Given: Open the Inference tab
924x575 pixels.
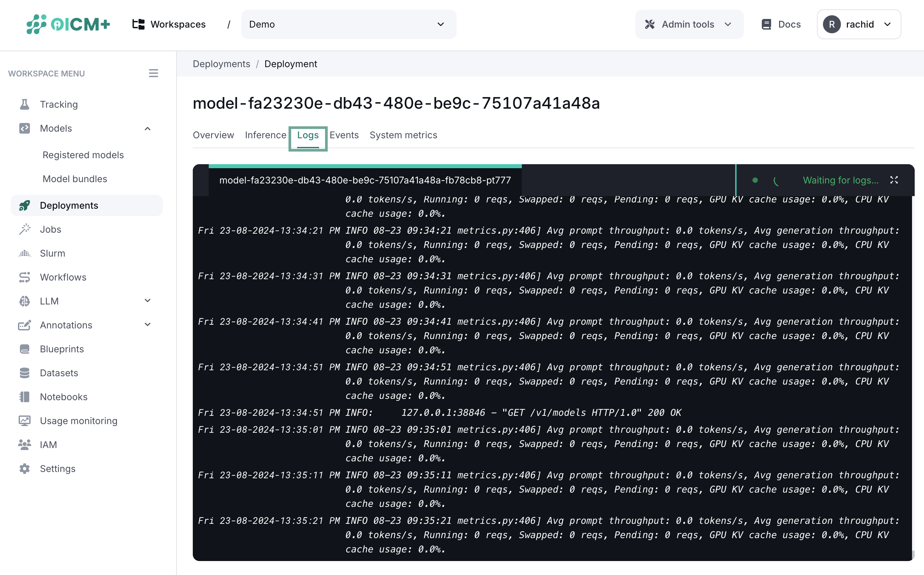Looking at the screenshot, I should pyautogui.click(x=266, y=135).
